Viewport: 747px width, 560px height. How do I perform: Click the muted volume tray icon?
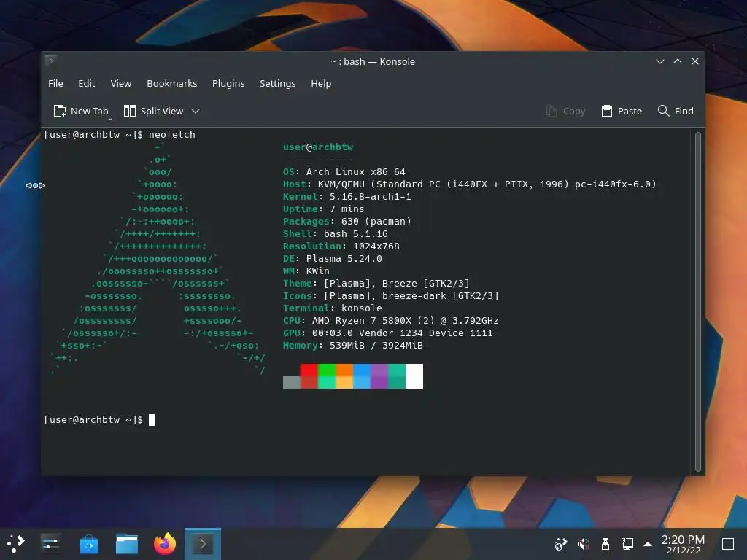click(x=583, y=544)
